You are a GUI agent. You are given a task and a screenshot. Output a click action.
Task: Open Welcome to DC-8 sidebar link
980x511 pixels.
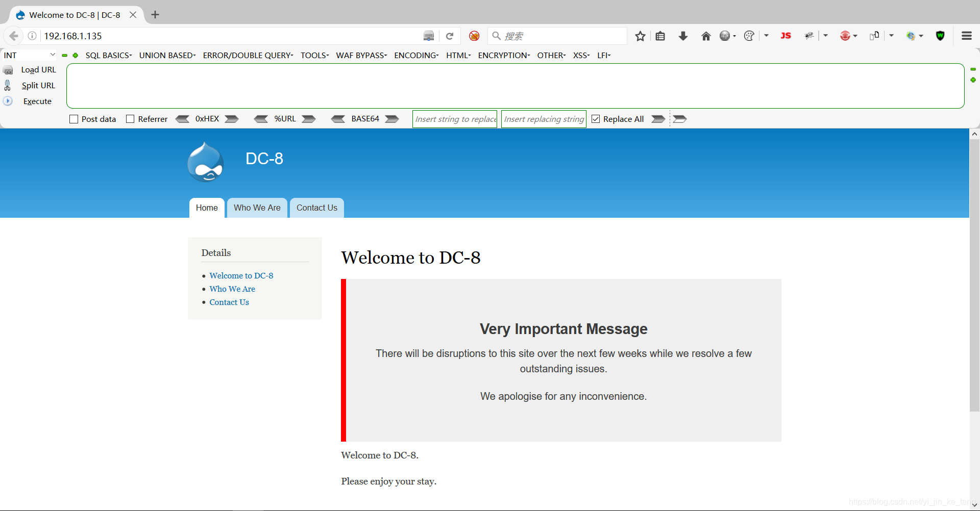241,275
